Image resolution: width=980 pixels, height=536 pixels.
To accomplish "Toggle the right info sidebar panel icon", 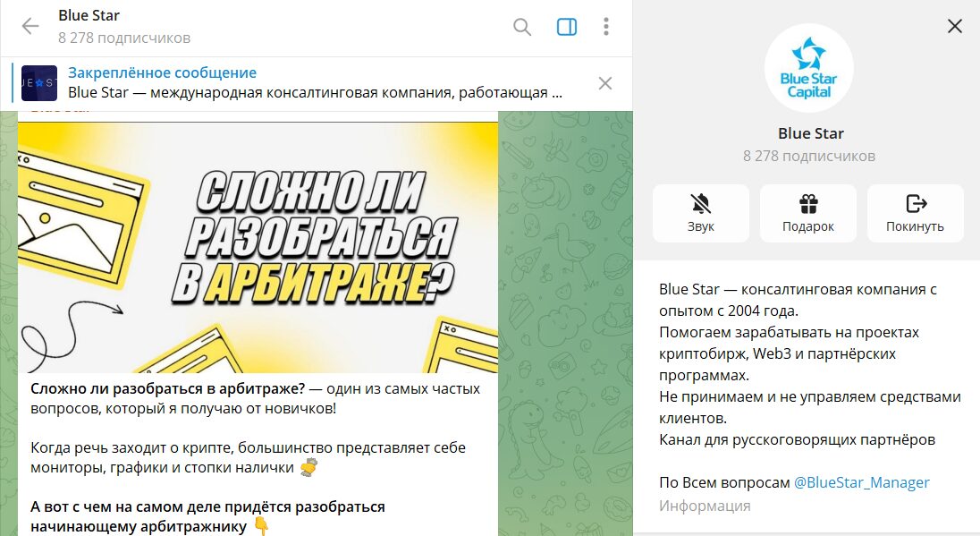I will tap(567, 27).
